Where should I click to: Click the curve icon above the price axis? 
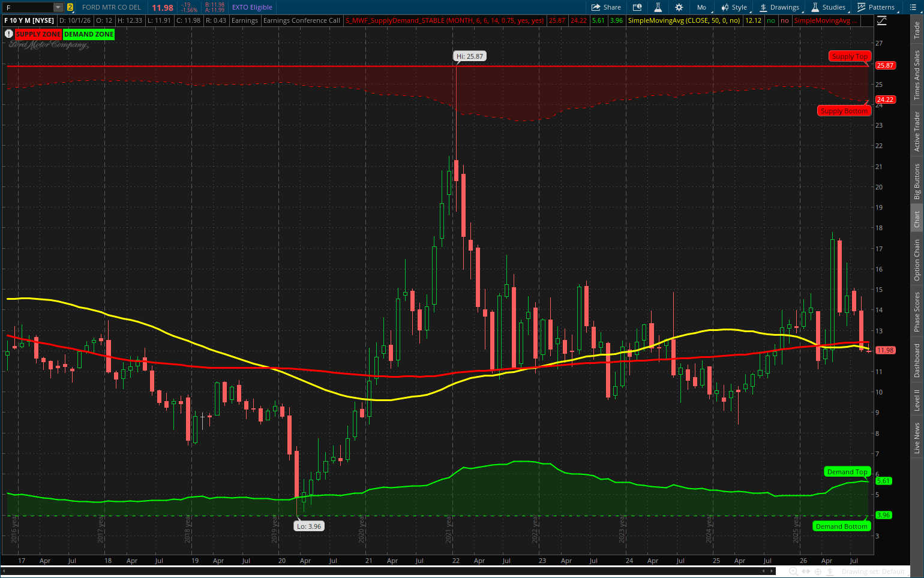(882, 20)
